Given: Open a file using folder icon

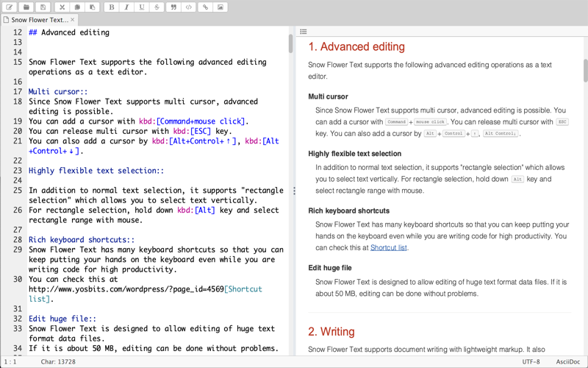Looking at the screenshot, I should pyautogui.click(x=26, y=7).
